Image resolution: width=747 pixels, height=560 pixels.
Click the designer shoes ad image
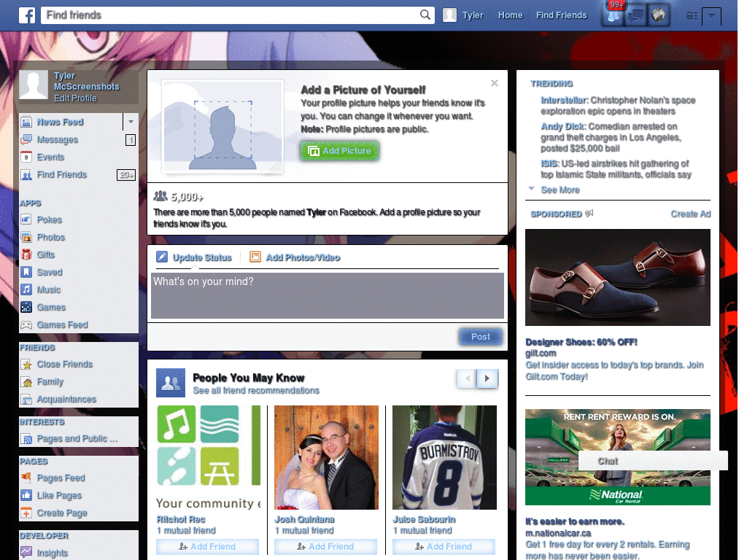(617, 277)
